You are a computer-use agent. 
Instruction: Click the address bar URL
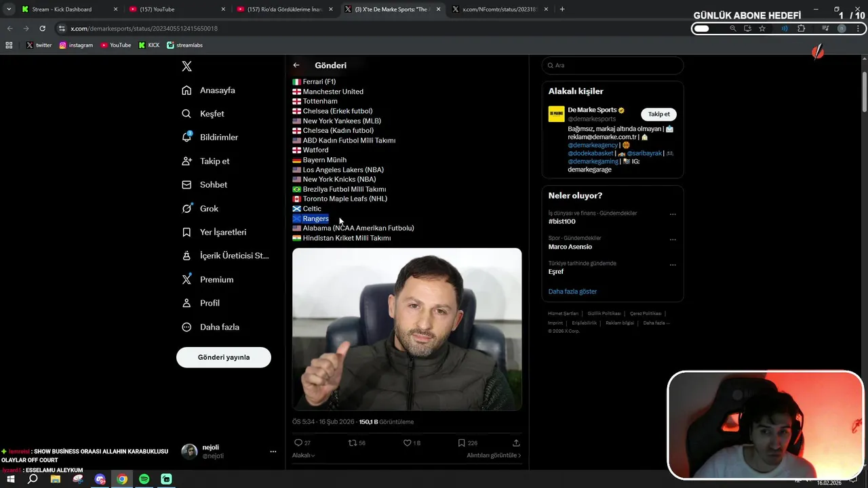144,28
